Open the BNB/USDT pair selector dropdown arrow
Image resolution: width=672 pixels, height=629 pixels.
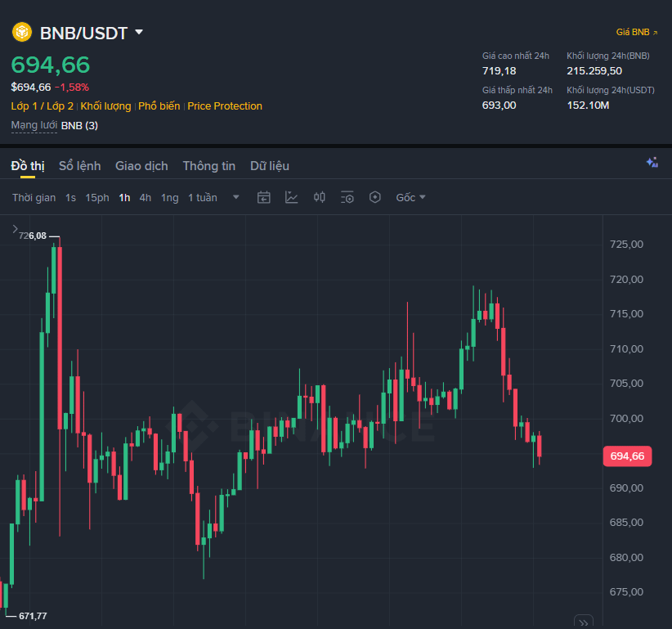pos(139,32)
